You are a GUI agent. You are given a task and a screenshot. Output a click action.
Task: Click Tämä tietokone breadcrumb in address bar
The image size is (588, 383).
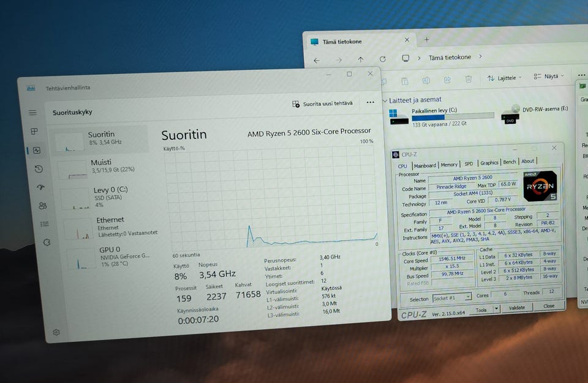pos(450,58)
